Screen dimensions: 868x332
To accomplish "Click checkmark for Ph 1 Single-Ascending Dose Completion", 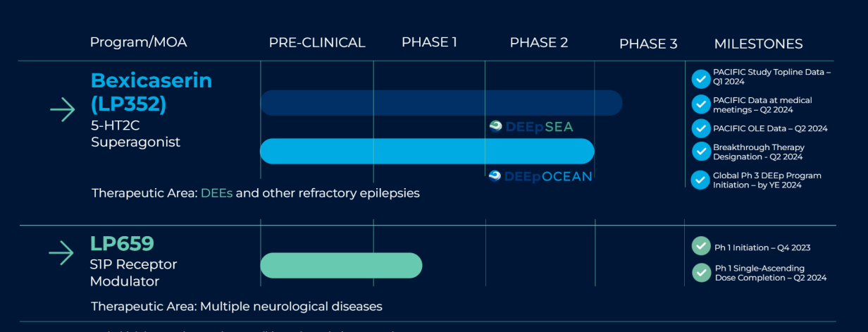I will pyautogui.click(x=701, y=272).
